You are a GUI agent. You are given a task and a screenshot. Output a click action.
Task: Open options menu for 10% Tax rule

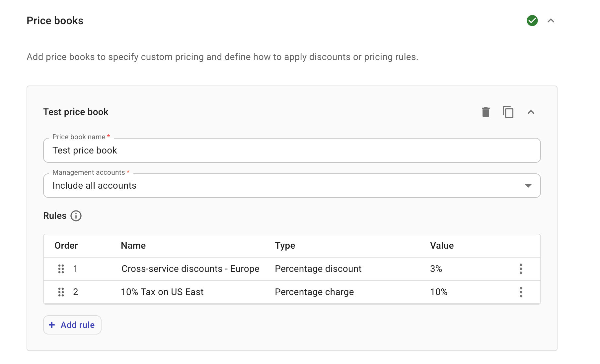coord(521,292)
